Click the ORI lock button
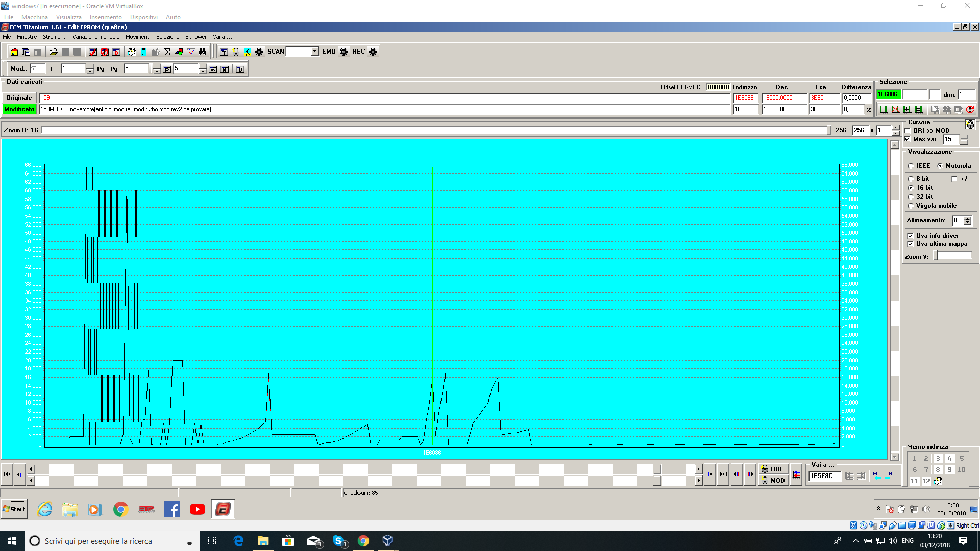This screenshot has width=980, height=551. (773, 469)
